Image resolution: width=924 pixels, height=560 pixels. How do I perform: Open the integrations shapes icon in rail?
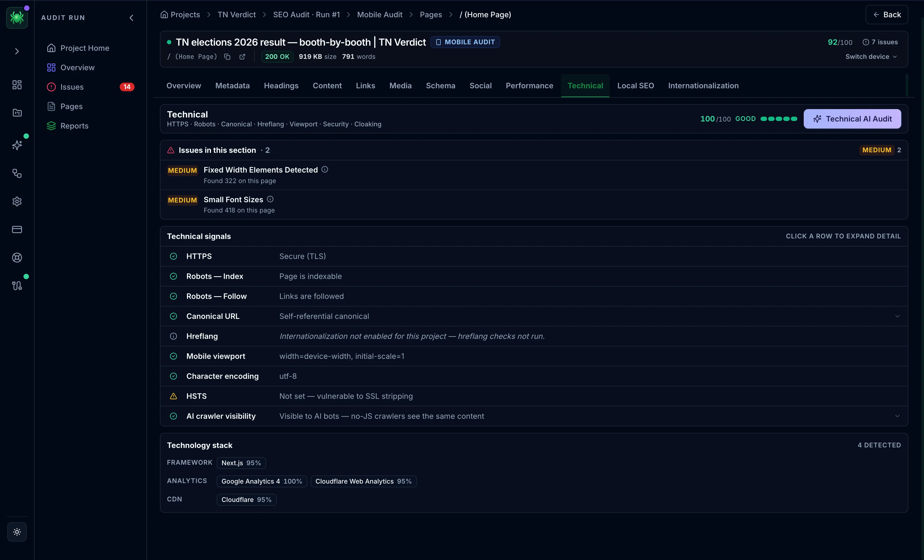pyautogui.click(x=17, y=173)
